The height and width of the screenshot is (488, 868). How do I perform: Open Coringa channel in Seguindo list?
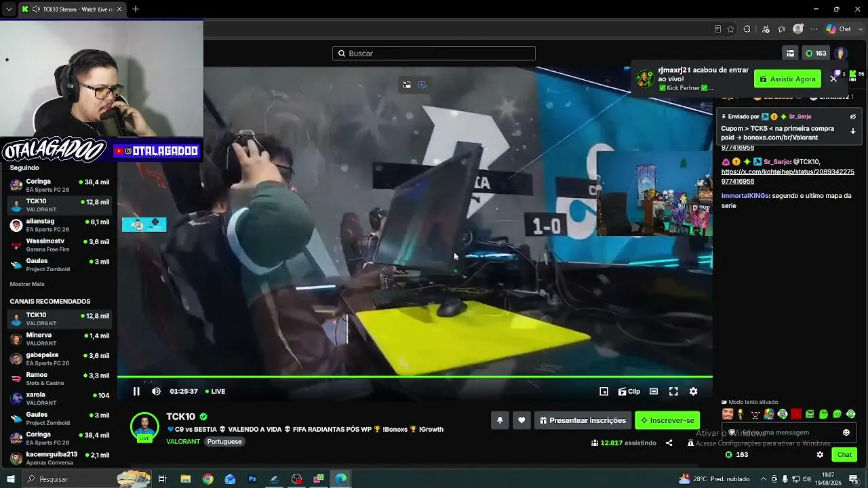pos(60,186)
